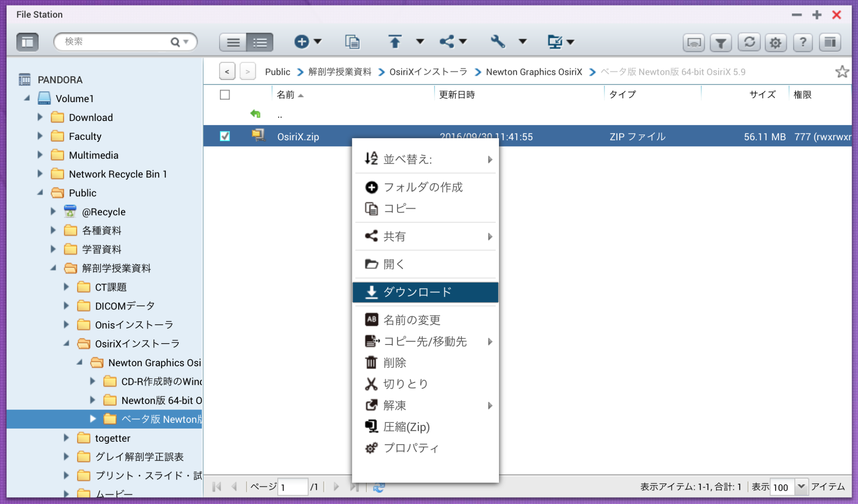858x504 pixels.
Task: Go to Newton Graphics OsiriX breadcrumb
Action: coord(534,72)
